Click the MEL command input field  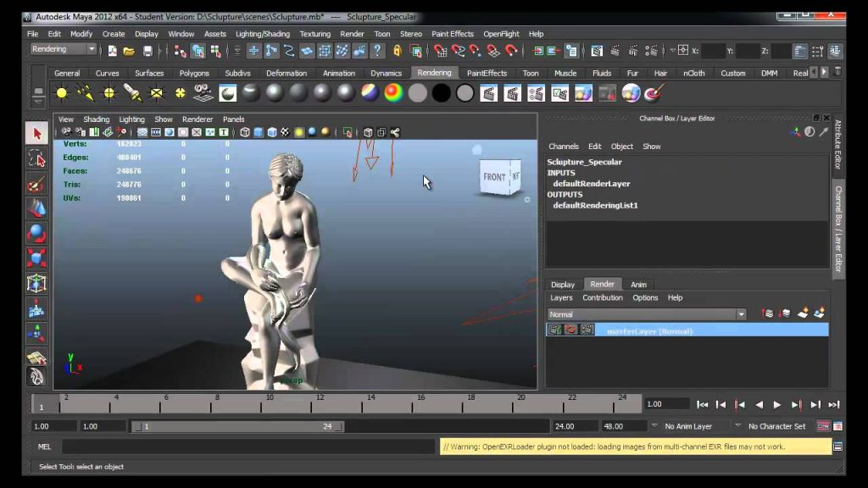pos(248,446)
